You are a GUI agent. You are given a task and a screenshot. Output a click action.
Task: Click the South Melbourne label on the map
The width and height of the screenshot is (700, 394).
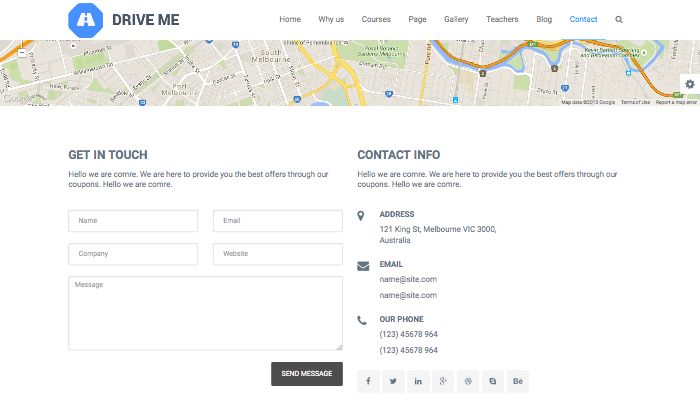pos(271,56)
